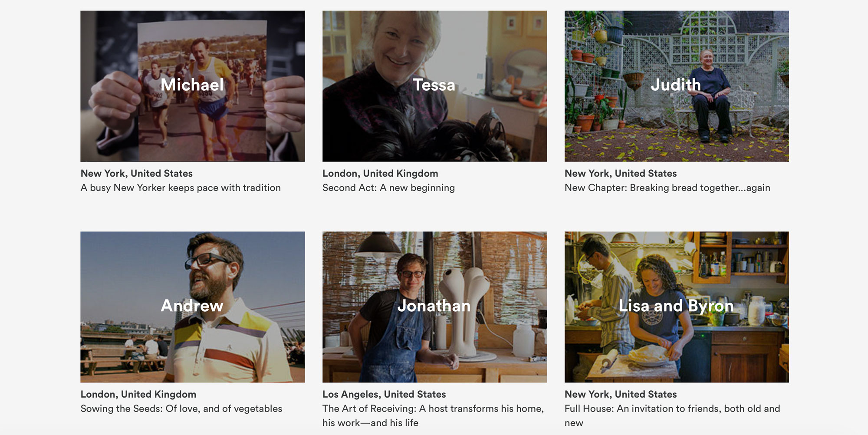Open "Second Act: A new beginning" link
868x435 pixels.
point(388,188)
